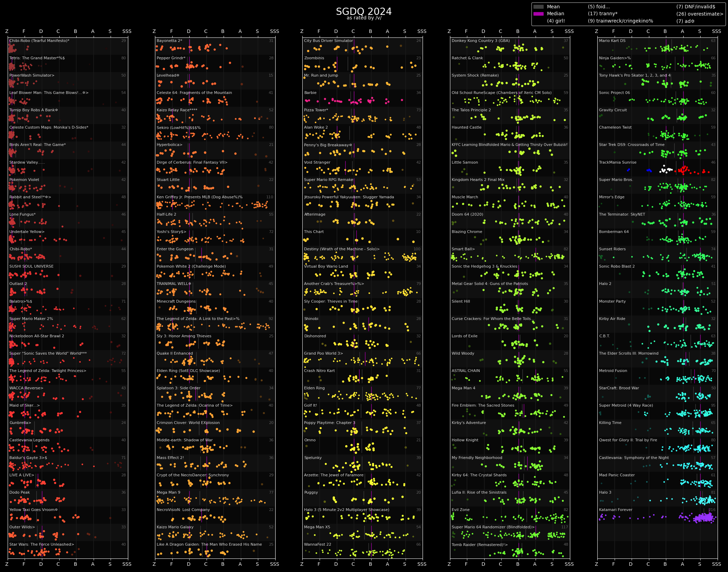Screen dimensions: 728x572
Task: Click the Mirror's Edge row label
Action: (612, 197)
